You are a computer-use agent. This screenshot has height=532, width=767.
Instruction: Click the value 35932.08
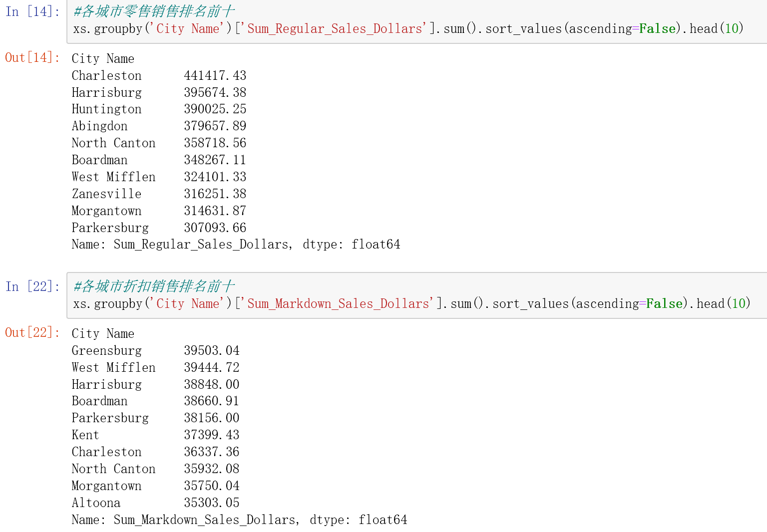(212, 469)
